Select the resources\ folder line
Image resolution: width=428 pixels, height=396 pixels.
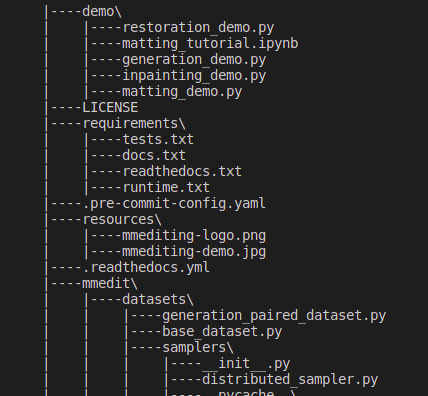pyautogui.click(x=122, y=220)
